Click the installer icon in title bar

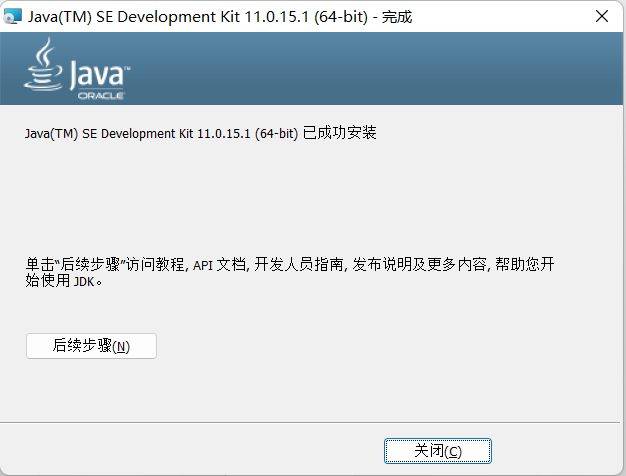point(12,16)
